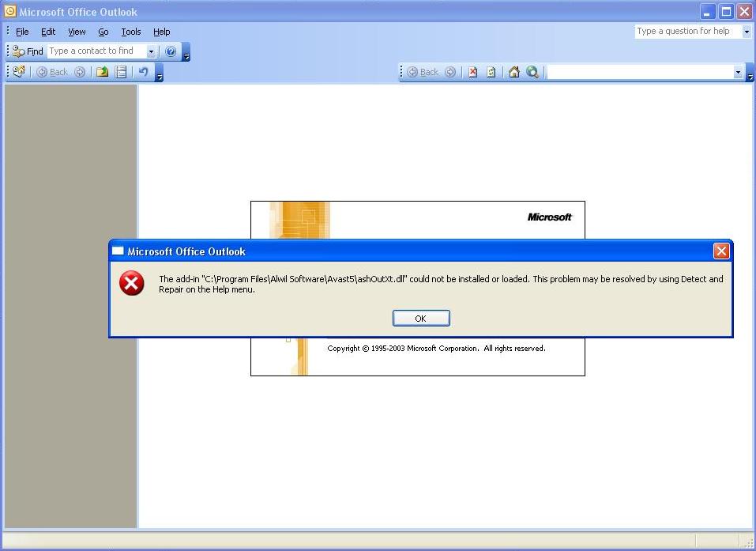Image resolution: width=756 pixels, height=551 pixels.
Task: Open Find toolbar options arrow
Action: point(186,52)
